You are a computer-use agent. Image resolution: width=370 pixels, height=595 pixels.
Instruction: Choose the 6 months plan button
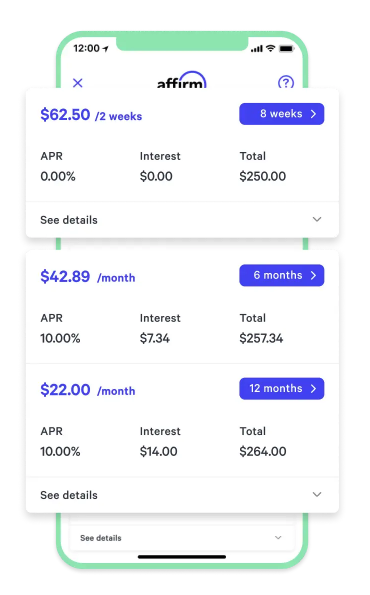tap(282, 275)
